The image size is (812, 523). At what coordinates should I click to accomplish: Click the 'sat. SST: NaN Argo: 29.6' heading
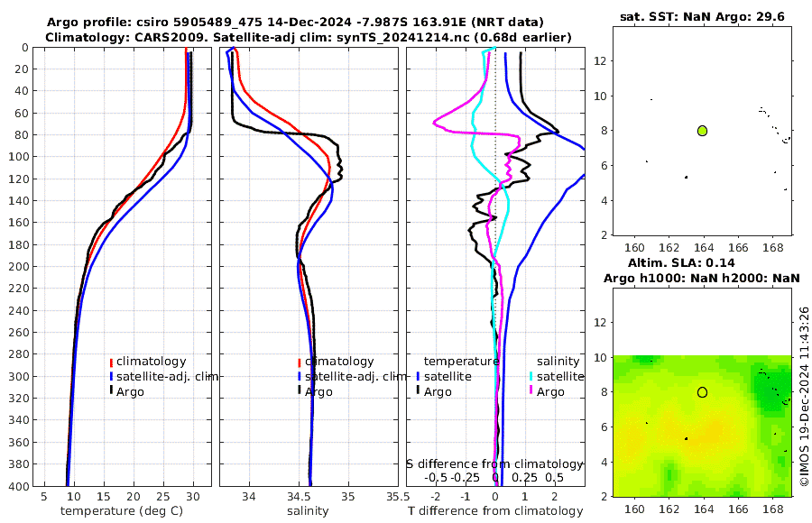[x=702, y=16]
